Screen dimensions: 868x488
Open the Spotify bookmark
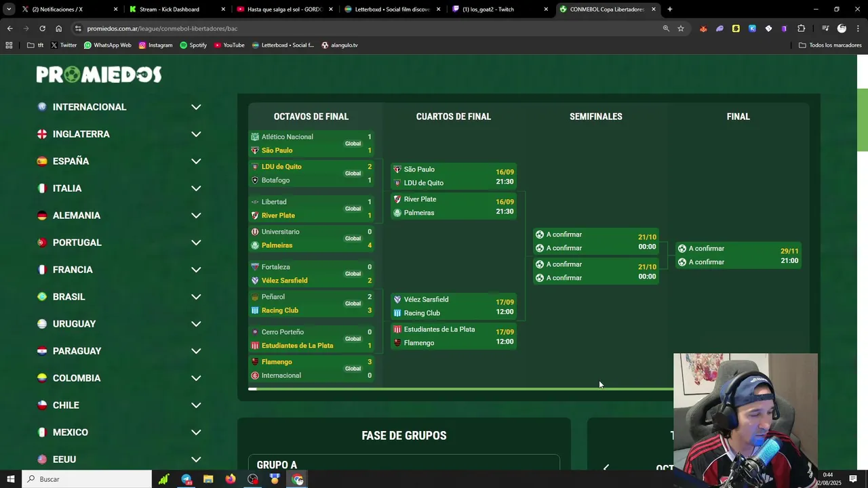pos(193,45)
